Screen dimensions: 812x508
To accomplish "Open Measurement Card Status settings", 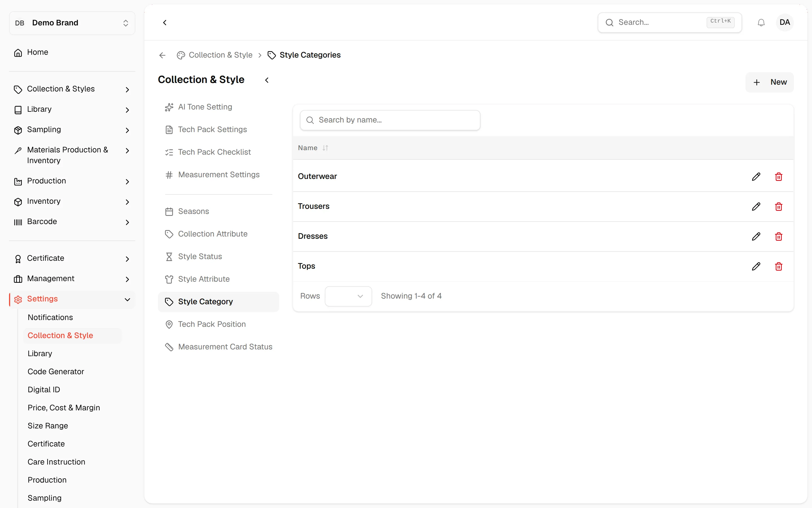I will [219, 347].
